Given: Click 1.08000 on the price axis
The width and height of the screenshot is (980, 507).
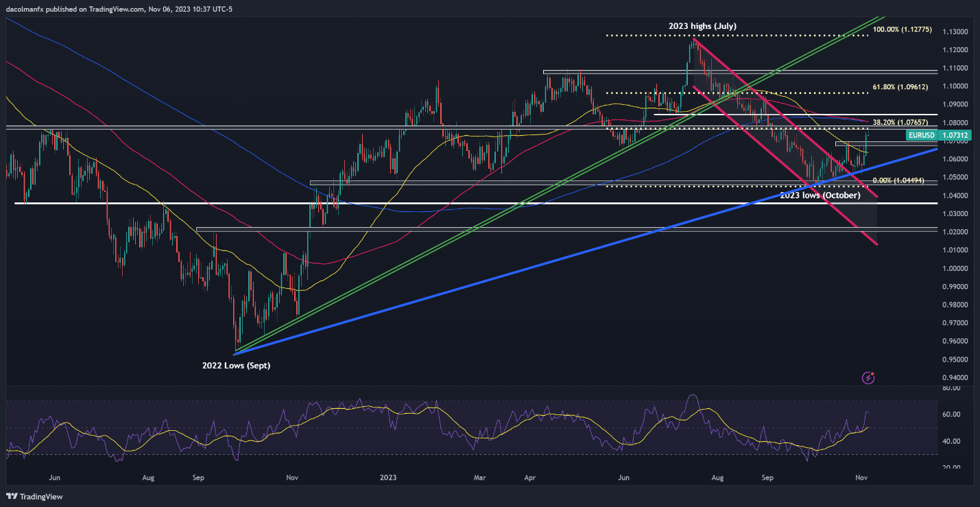Looking at the screenshot, I should tap(957, 123).
